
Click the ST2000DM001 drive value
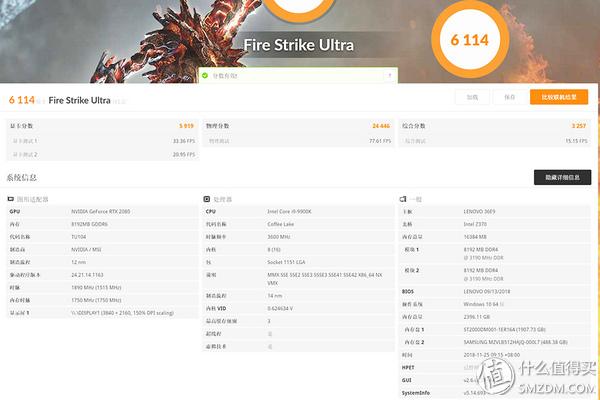click(x=504, y=329)
